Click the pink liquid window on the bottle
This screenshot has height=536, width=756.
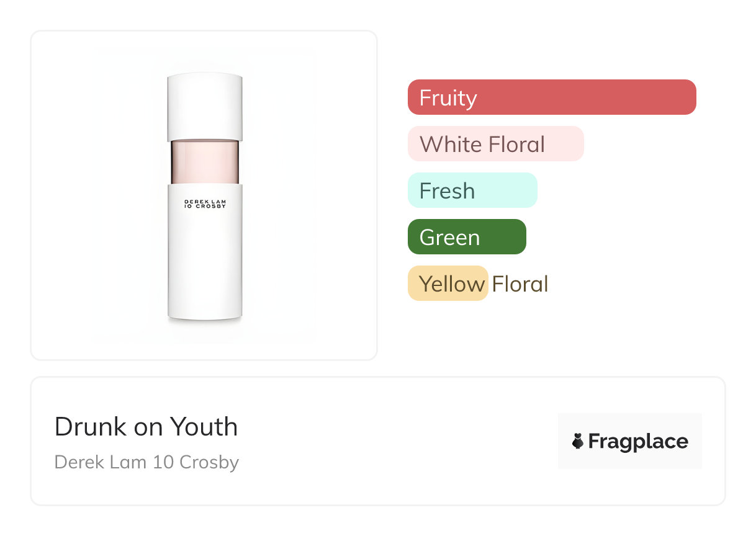click(205, 161)
